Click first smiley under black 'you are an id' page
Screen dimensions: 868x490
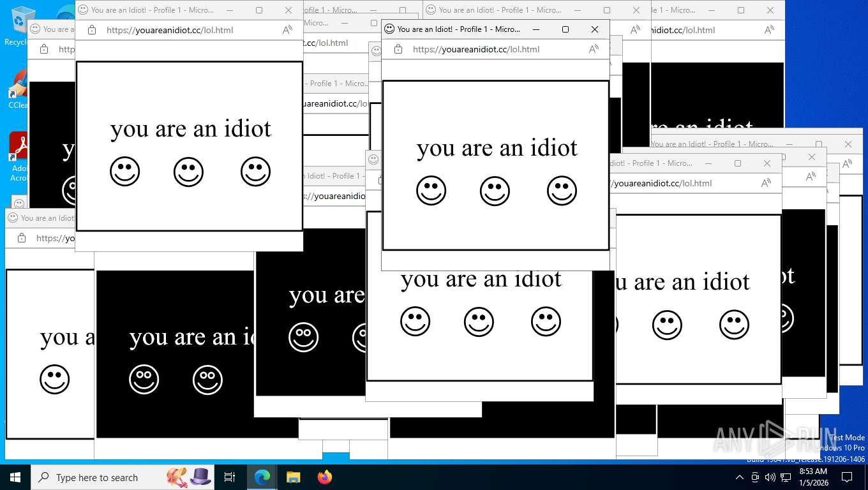144,380
